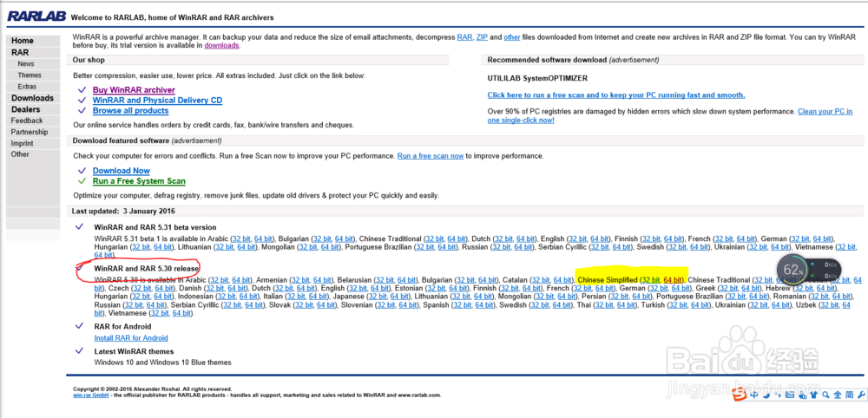Download 5.31 beta English 64 bit
The height and width of the screenshot is (418, 868).
pos(600,238)
